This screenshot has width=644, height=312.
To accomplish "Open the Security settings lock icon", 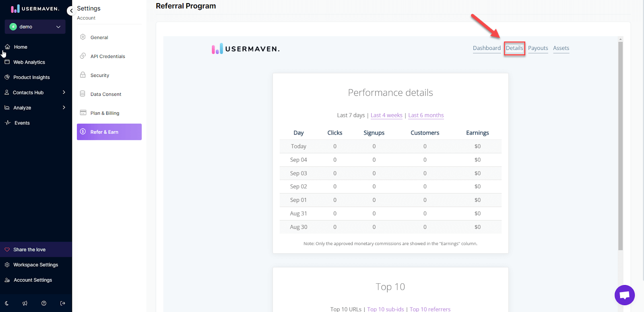I will [83, 75].
